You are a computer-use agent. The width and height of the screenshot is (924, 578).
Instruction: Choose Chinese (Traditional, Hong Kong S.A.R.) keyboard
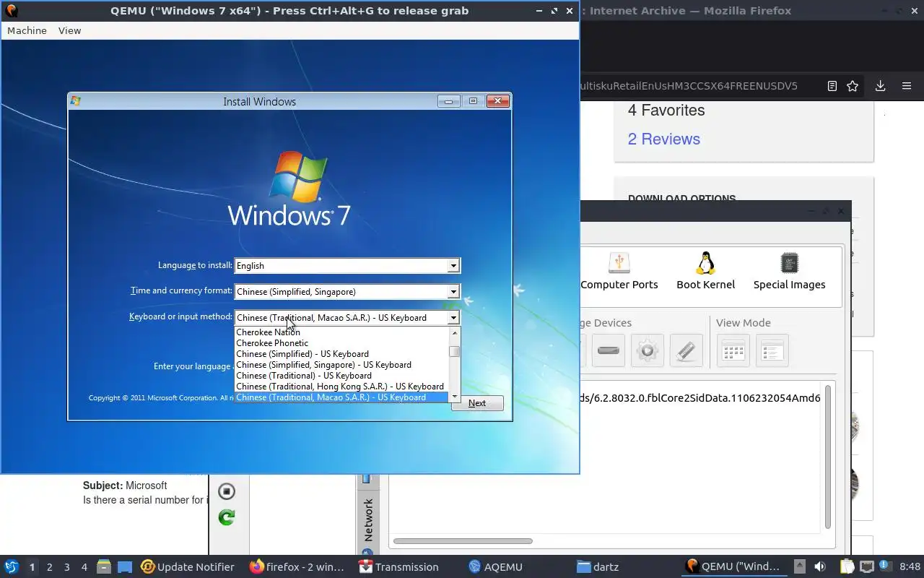coord(342,387)
